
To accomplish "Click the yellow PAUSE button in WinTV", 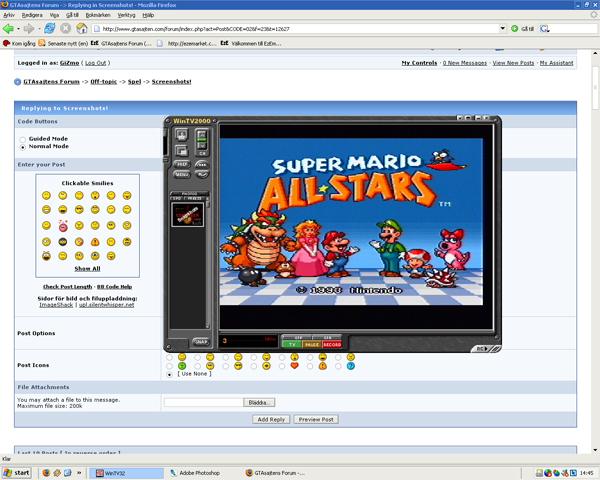I will [x=311, y=343].
